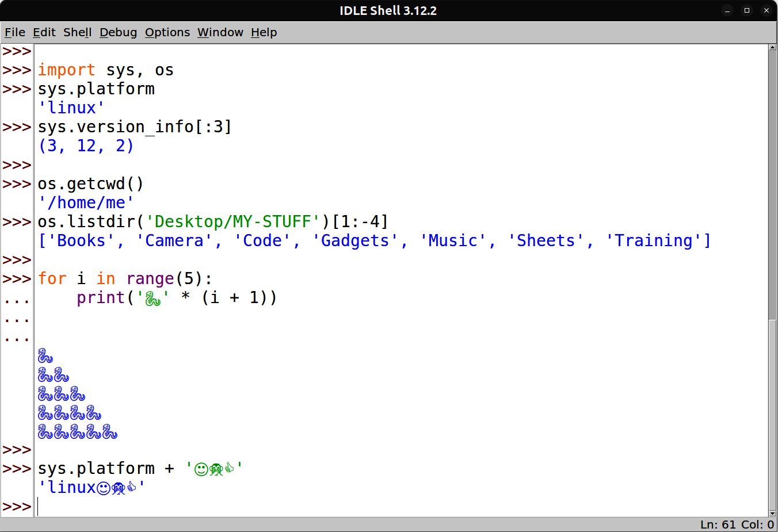Click the Ln: 61 Col: 0 status indicator
The image size is (778, 532).
click(737, 525)
